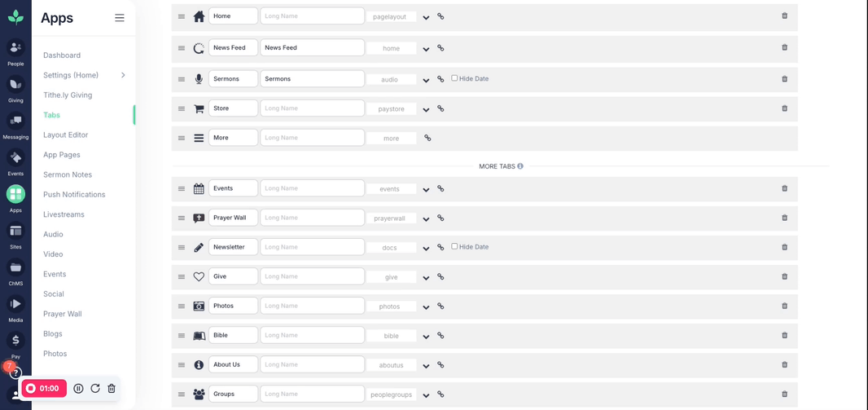Enable Hide Date for the Sermons tab

coord(454,78)
